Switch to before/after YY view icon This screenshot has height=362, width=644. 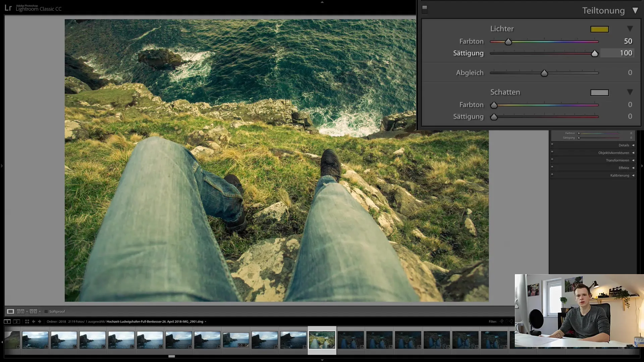click(33, 311)
